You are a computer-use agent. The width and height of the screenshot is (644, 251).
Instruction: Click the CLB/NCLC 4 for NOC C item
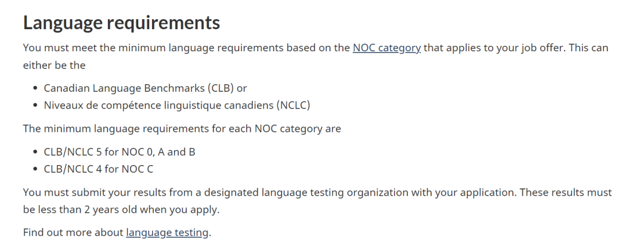pyautogui.click(x=98, y=169)
